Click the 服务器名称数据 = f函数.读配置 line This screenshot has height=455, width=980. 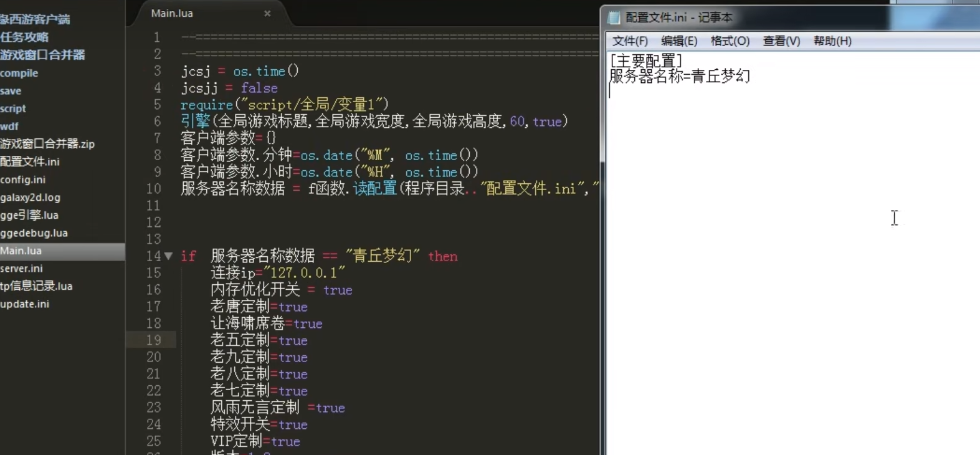pyautogui.click(x=389, y=189)
